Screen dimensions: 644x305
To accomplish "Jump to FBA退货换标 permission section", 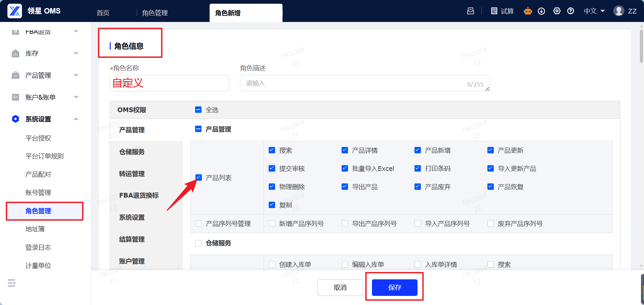I will click(x=139, y=195).
